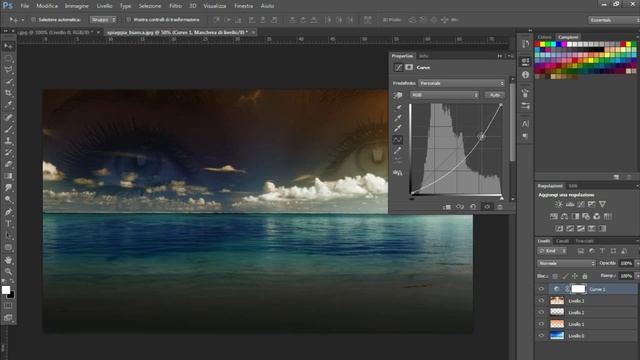Select the Gradient tool
This screenshot has height=360, width=640.
[x=8, y=176]
